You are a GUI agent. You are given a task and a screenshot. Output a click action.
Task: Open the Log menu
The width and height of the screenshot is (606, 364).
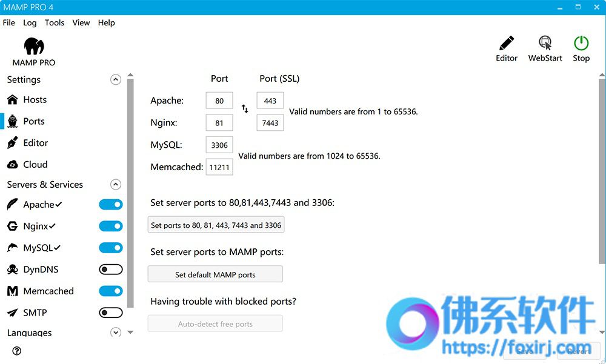click(30, 23)
